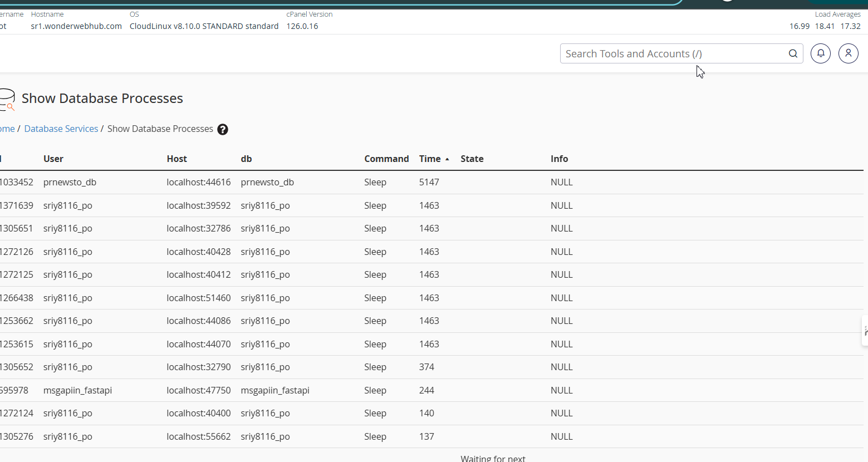
Task: Select the prnewsto_db user cell
Action: 70,182
